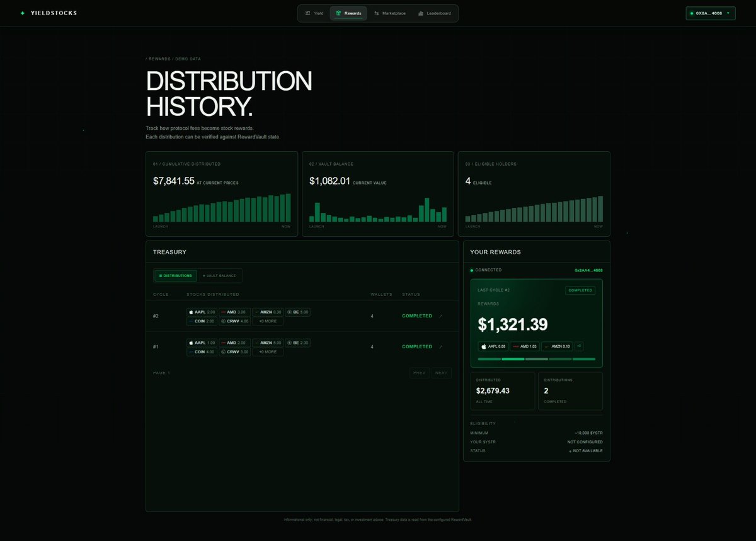Expand +0 MORE in cycle #2
The height and width of the screenshot is (541, 756).
click(268, 321)
